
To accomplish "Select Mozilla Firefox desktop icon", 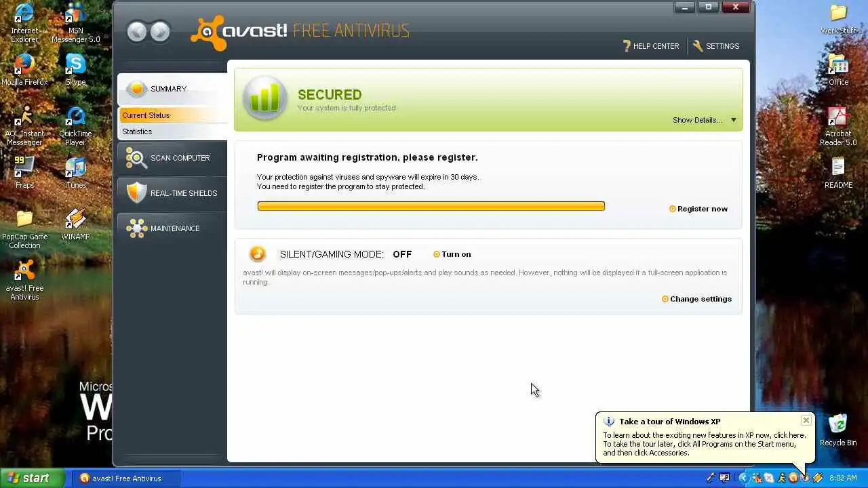I will (24, 70).
